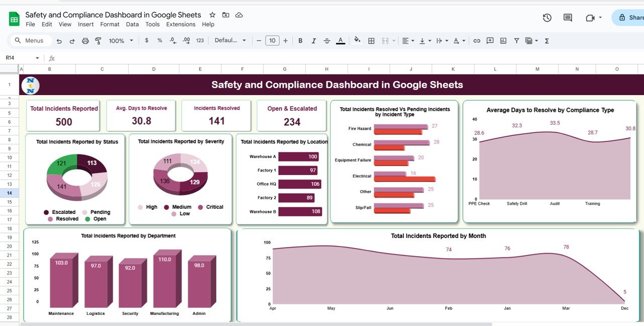
Task: Click the Share button
Action: tap(631, 18)
